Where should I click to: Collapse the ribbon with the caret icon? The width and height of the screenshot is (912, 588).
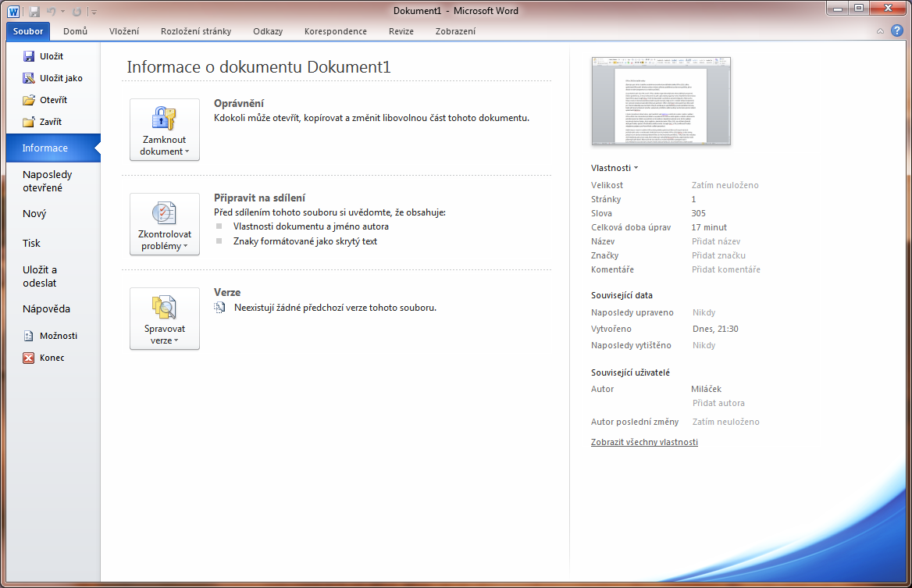[x=880, y=31]
